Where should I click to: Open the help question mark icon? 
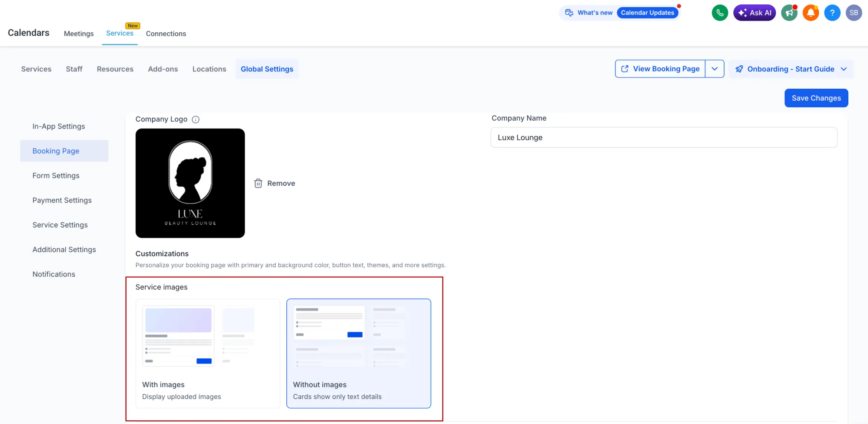point(832,12)
